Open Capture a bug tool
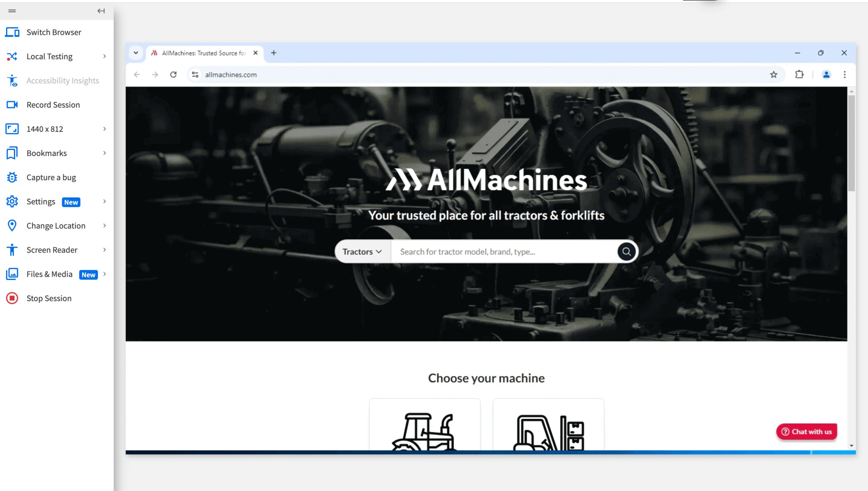868x491 pixels. pos(51,177)
